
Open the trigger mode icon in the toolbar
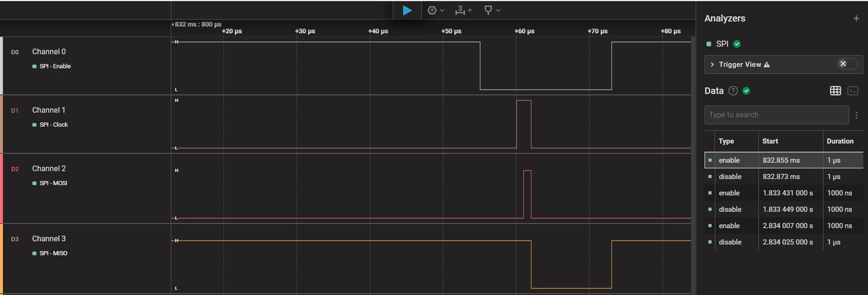coord(432,10)
